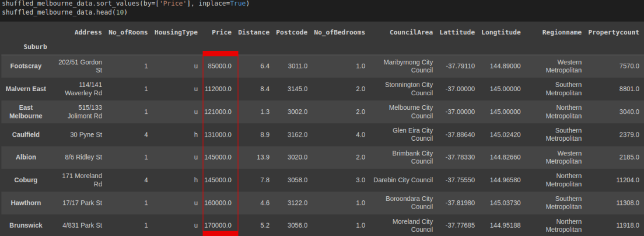The width and height of the screenshot is (644, 236).
Task: Click the 145.03730 longtitude value
Action: (x=505, y=203)
